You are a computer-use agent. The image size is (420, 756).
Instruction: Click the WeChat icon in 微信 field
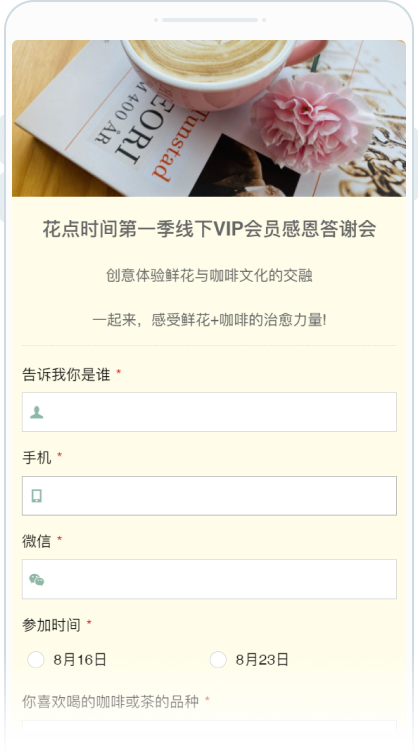point(37,580)
